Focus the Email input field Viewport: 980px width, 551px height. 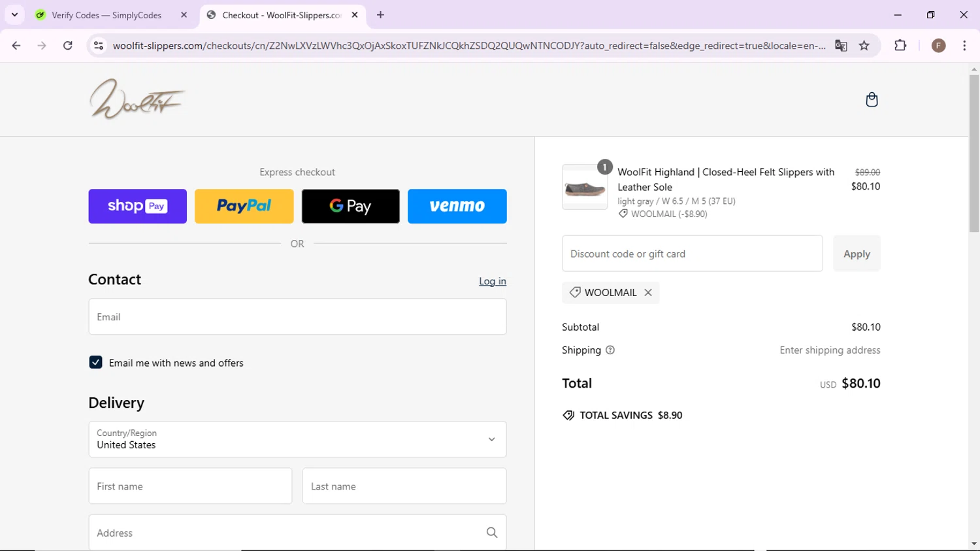297,317
